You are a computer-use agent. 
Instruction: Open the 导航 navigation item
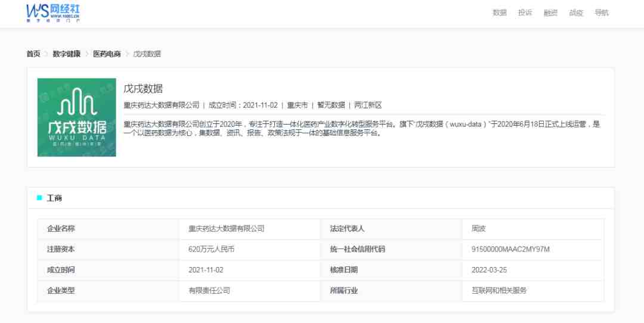601,13
